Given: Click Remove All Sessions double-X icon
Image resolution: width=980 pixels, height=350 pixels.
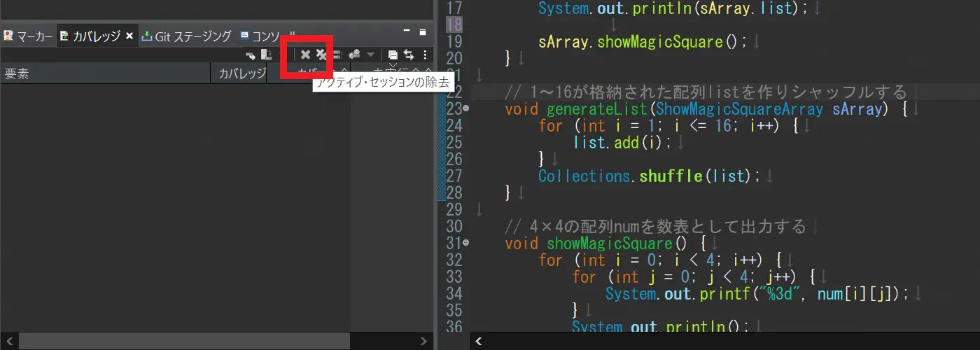Looking at the screenshot, I should click(x=321, y=55).
